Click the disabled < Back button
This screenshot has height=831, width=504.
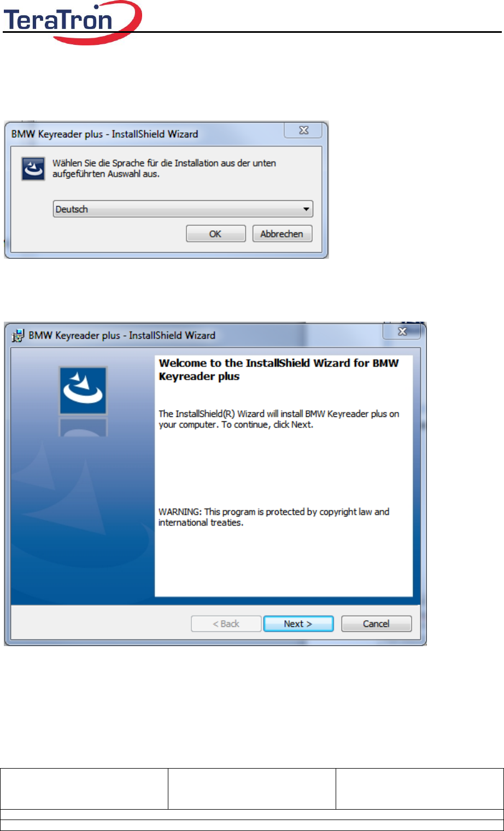click(226, 624)
